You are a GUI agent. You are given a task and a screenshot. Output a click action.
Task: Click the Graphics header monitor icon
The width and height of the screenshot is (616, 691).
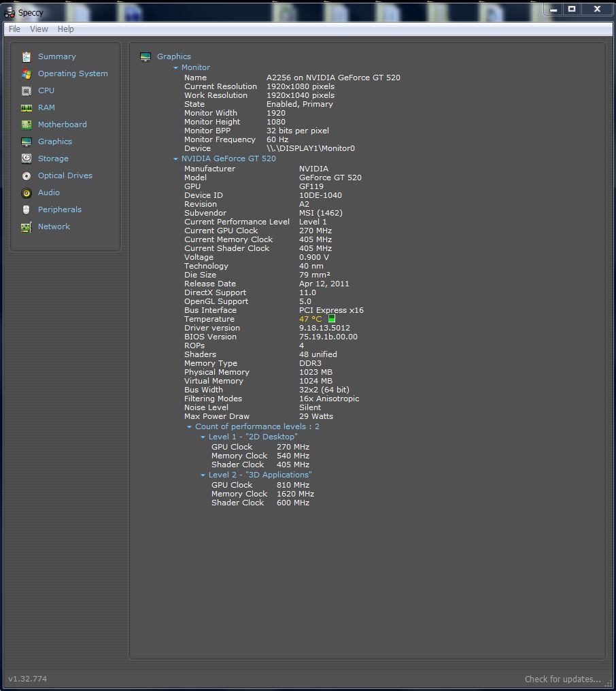point(146,57)
